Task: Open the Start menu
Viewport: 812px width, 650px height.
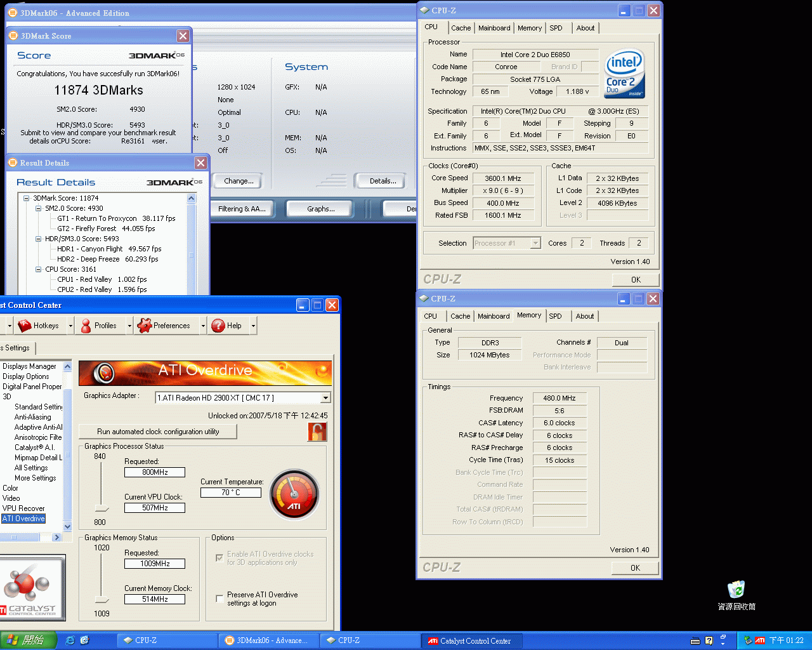Action: pyautogui.click(x=29, y=640)
